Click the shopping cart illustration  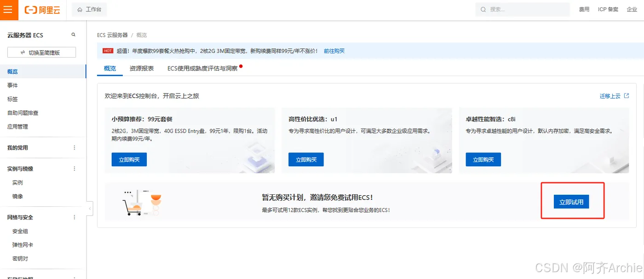[142, 203]
